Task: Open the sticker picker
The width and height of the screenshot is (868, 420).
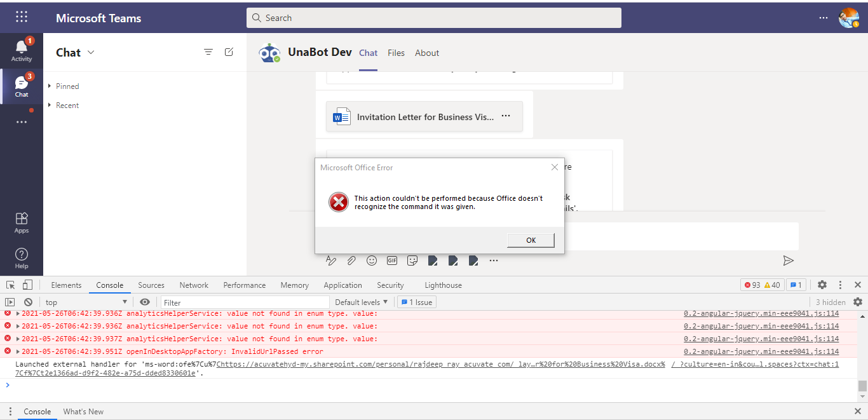Action: [x=412, y=261]
